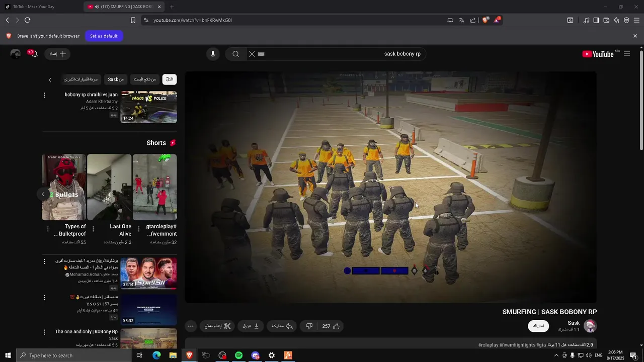Dislike the video

click(x=309, y=326)
